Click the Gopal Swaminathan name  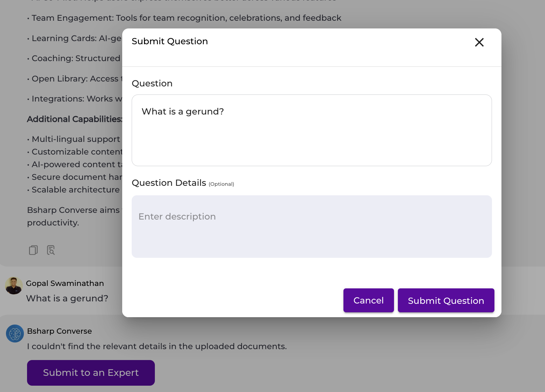(x=65, y=283)
